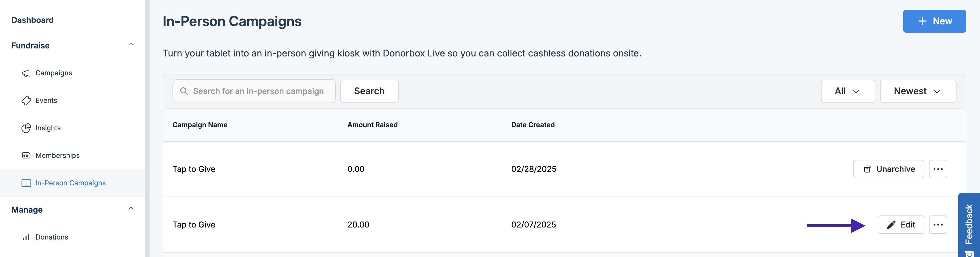The width and height of the screenshot is (980, 257).
Task: Edit the 20.00 Tap to Give campaign
Action: [901, 225]
